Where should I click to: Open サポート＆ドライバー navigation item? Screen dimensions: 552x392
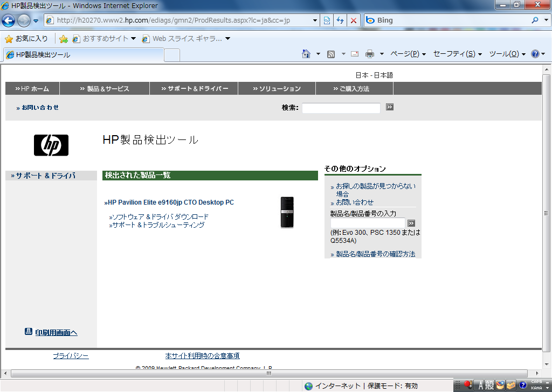coord(194,89)
